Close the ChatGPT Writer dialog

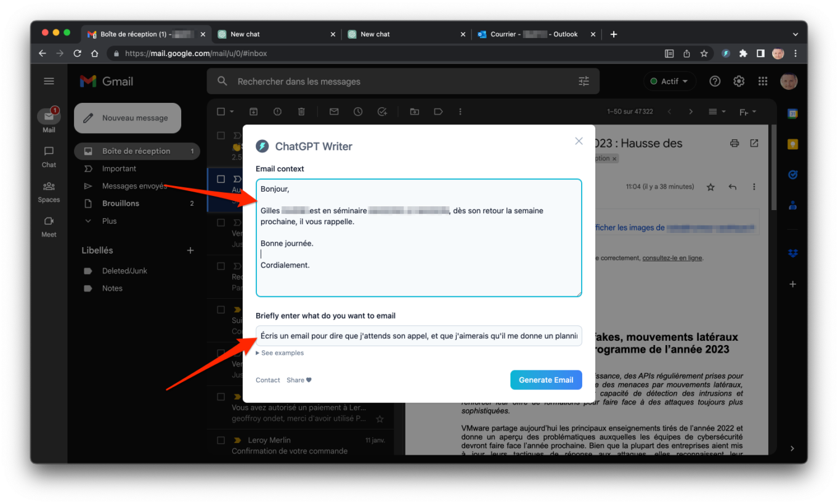tap(579, 141)
